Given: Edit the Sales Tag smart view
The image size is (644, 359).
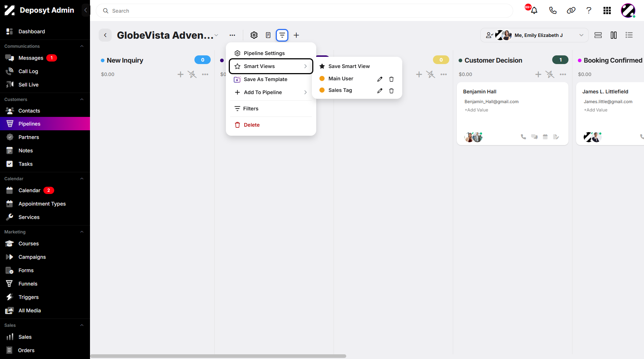Looking at the screenshot, I should [380, 90].
